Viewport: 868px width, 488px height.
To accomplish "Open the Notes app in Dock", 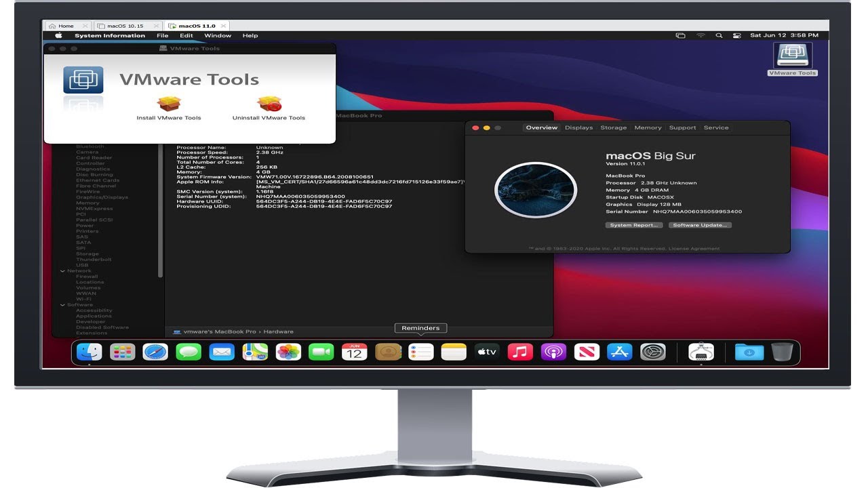I will (454, 352).
